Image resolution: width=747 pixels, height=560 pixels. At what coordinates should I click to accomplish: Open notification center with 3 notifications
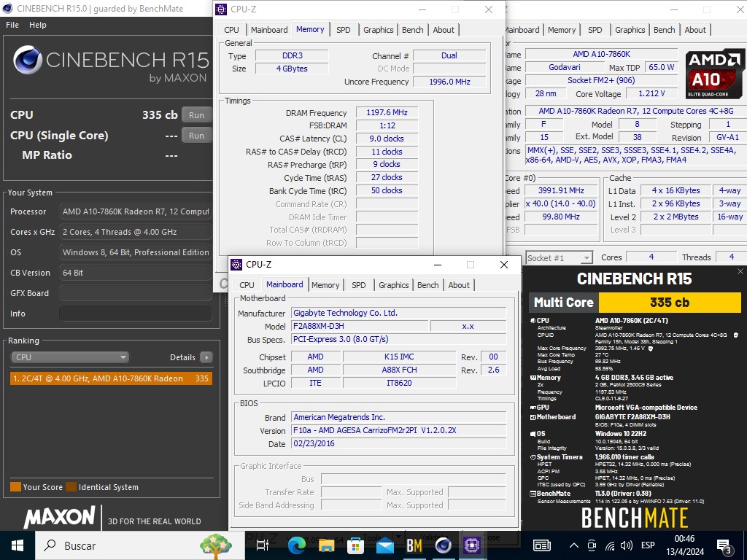point(724,547)
